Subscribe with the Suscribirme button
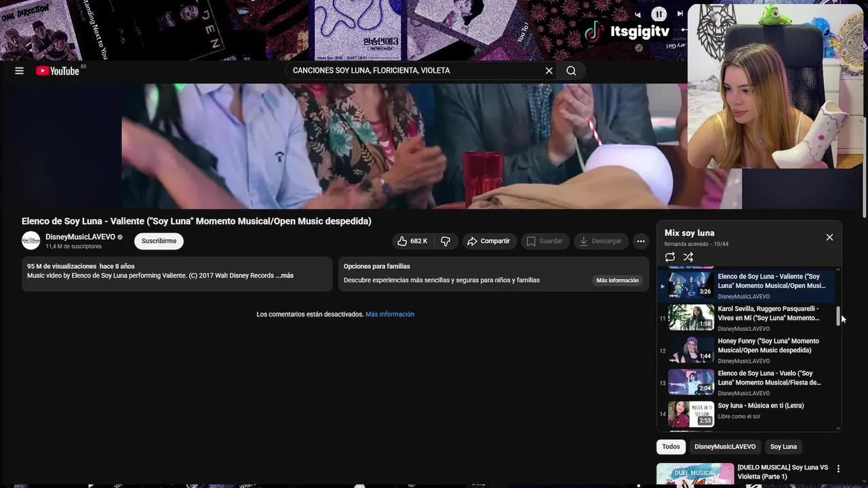 (159, 241)
